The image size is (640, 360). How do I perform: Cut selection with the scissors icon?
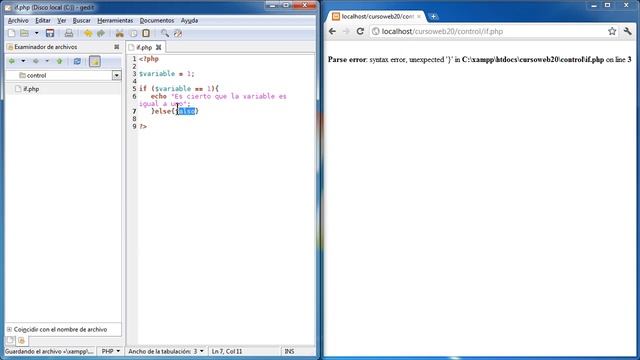coord(120,33)
